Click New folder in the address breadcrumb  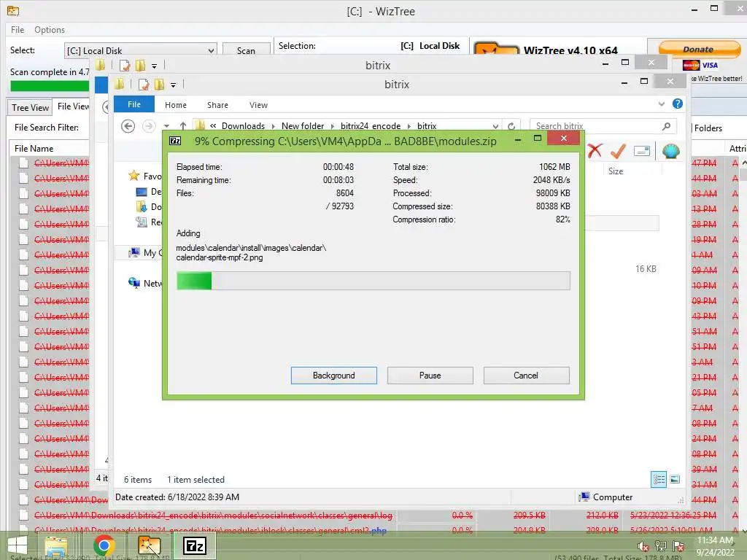(x=303, y=126)
